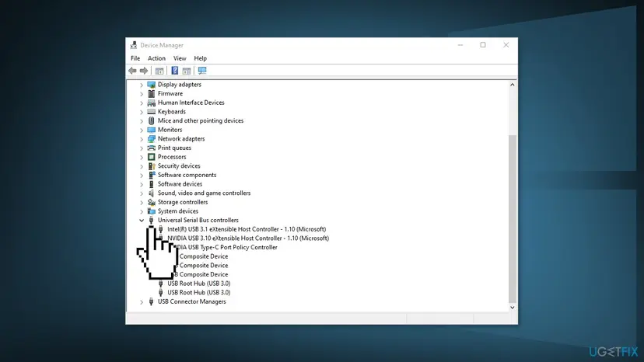Click the Software components icon
Screen dimensions: 644x362
(151, 175)
